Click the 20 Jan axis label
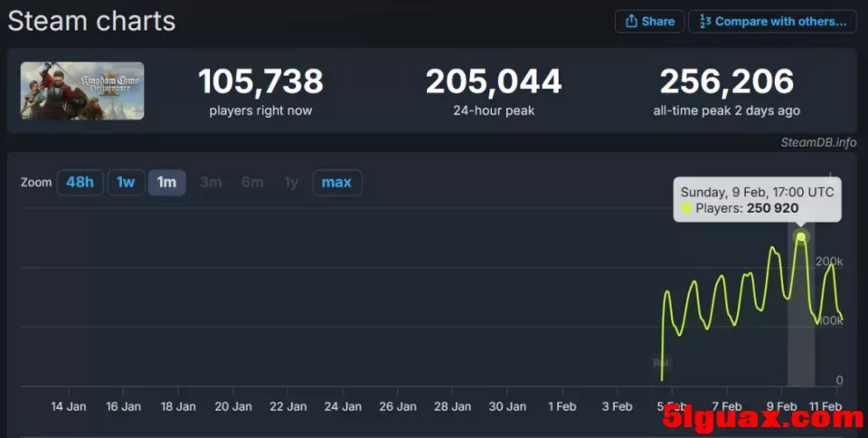The height and width of the screenshot is (438, 868). click(233, 406)
